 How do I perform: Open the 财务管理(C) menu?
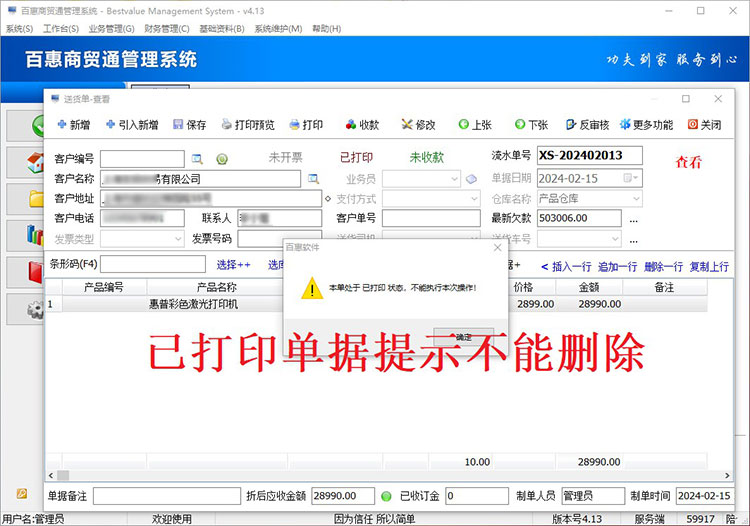pyautogui.click(x=167, y=29)
